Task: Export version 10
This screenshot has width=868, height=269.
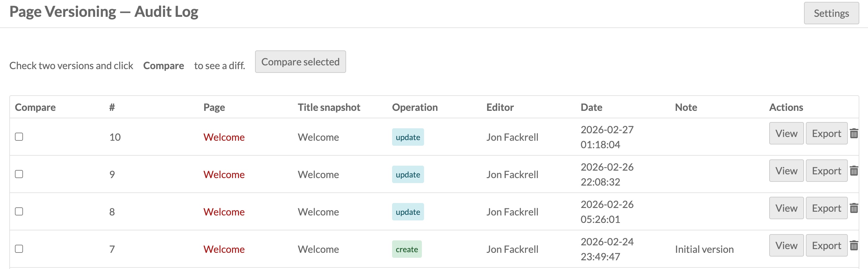Action: pos(826,133)
